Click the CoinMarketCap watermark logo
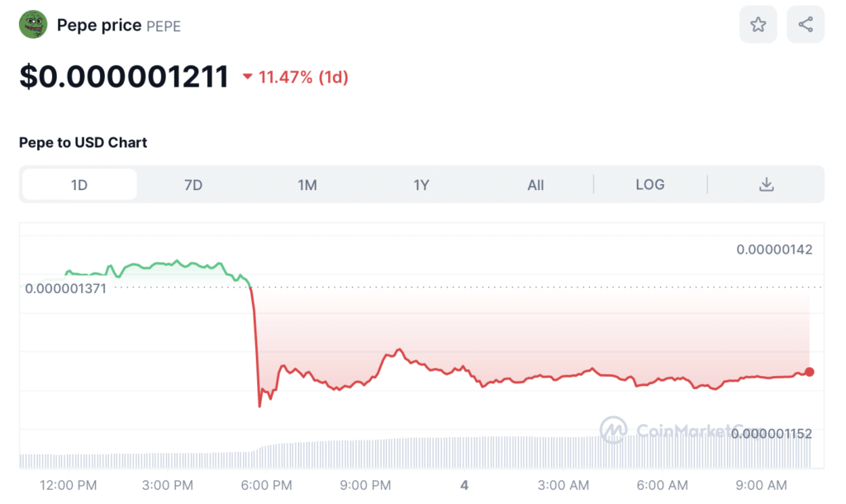This screenshot has width=846, height=504. (613, 430)
